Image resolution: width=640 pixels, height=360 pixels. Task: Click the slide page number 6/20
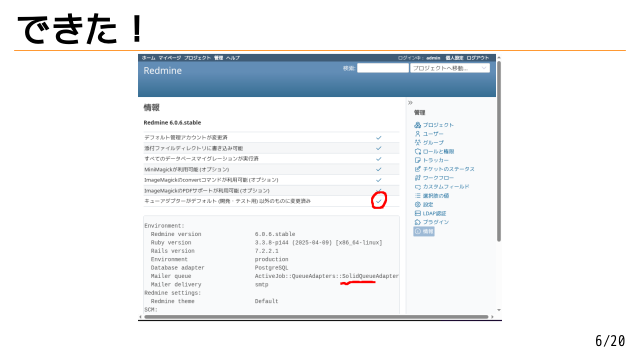coord(610,341)
